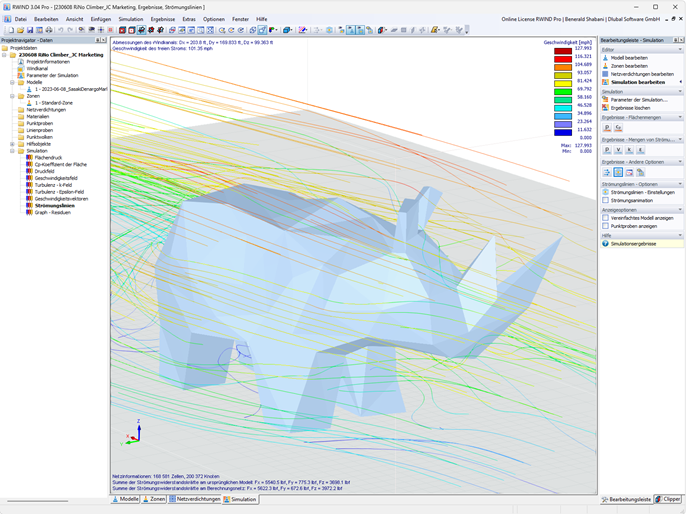
Task: Collapse the 230608 RiNo Climber project node
Action: (4, 55)
